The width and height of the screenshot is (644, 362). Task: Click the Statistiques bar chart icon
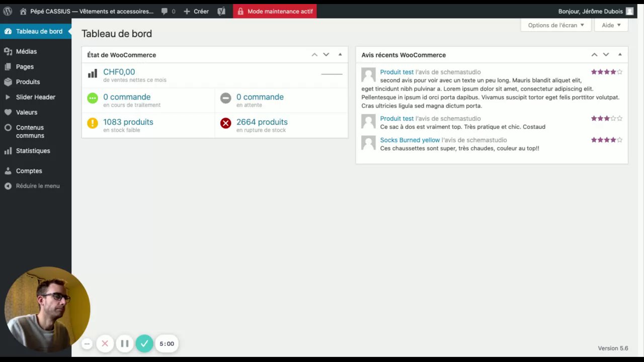8,151
